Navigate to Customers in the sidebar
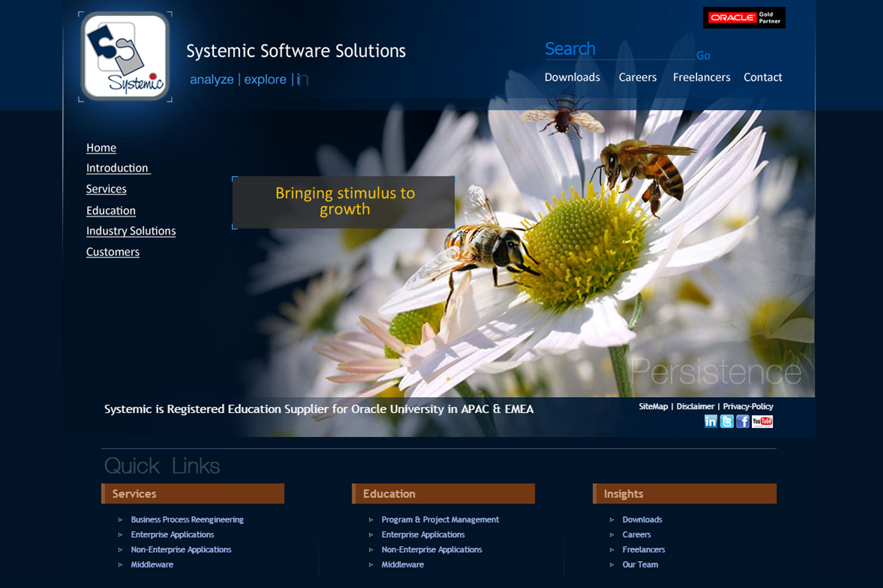Screen dimensions: 883x588 point(112,252)
